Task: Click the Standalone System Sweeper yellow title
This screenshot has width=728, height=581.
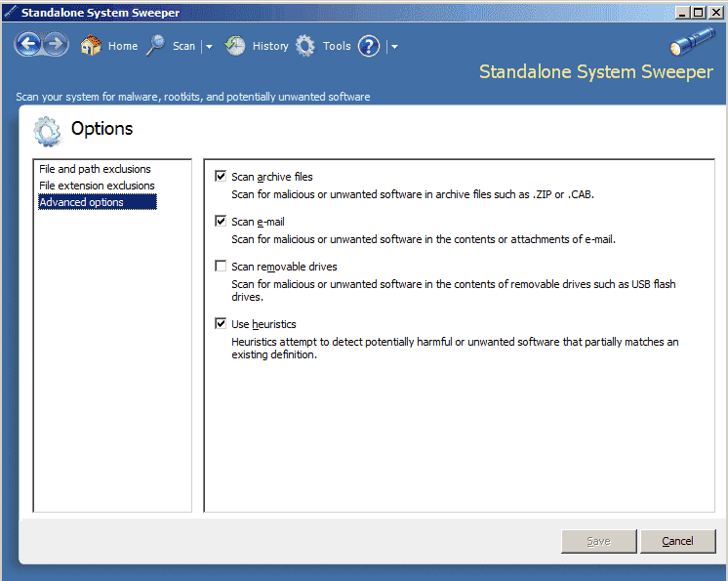Action: tap(595, 72)
